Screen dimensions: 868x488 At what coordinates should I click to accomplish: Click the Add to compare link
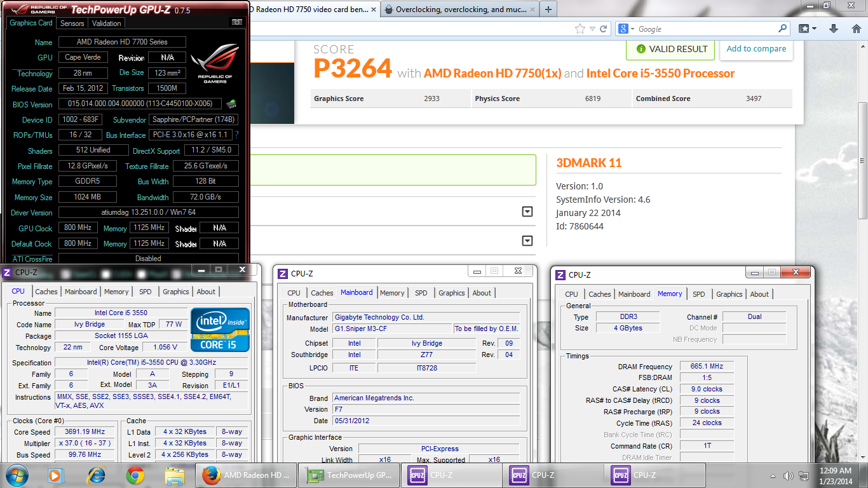click(x=756, y=48)
